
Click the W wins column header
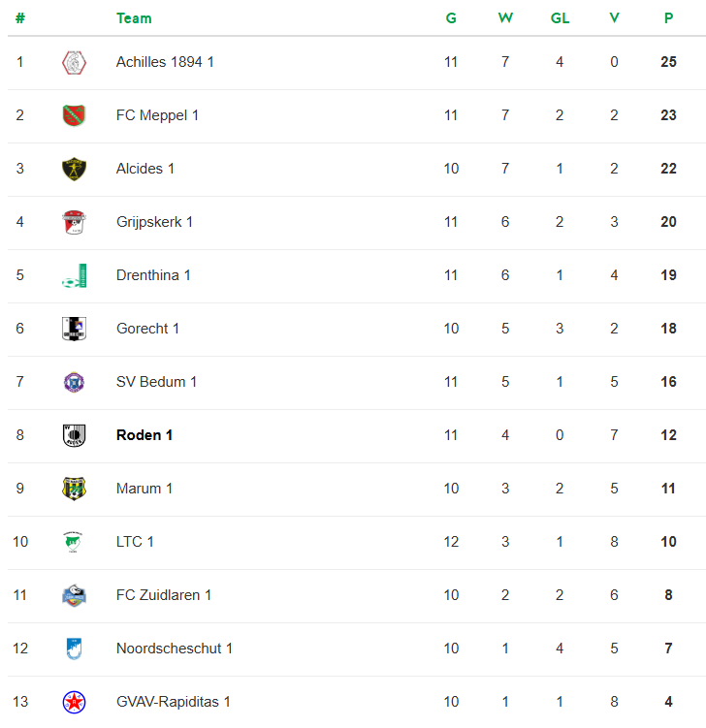click(x=505, y=18)
